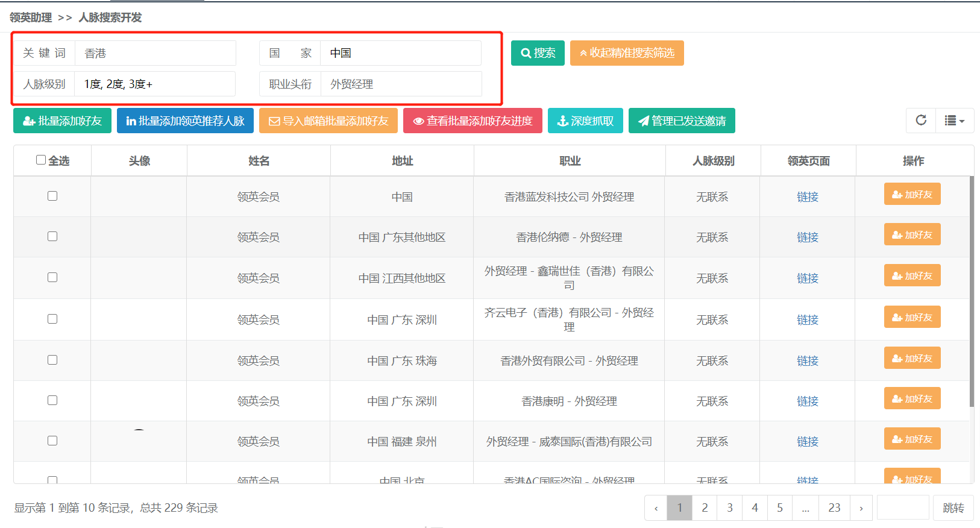980x528 pixels.
Task: Select current page 1 in pagination
Action: [680, 508]
